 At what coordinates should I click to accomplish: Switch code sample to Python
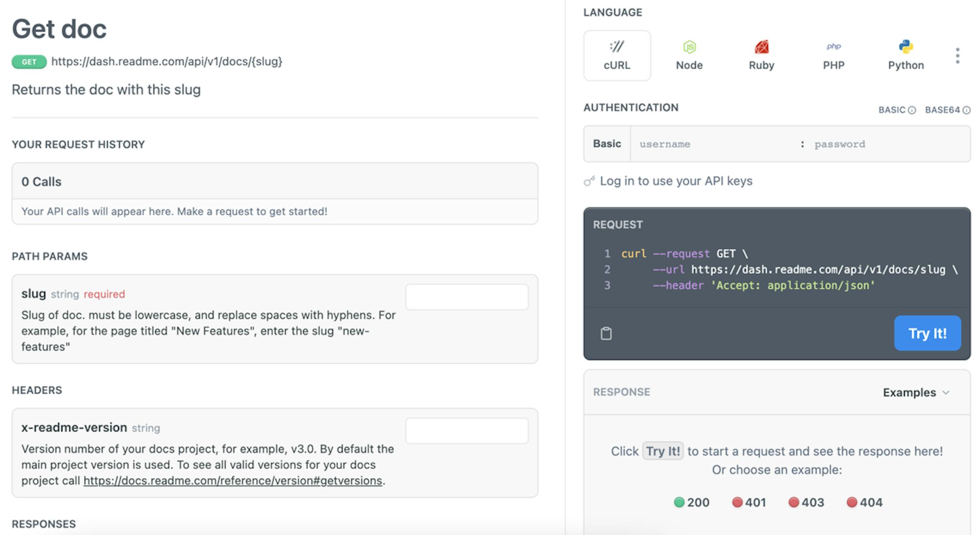[906, 55]
